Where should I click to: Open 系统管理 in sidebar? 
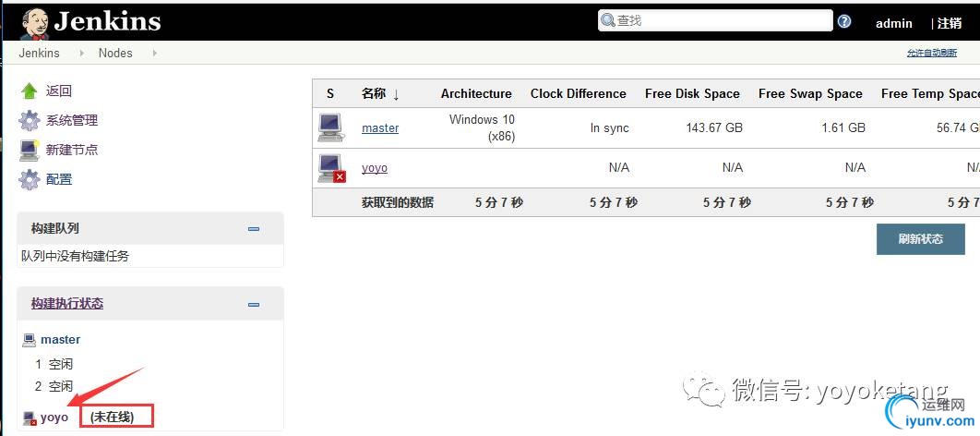pyautogui.click(x=72, y=120)
